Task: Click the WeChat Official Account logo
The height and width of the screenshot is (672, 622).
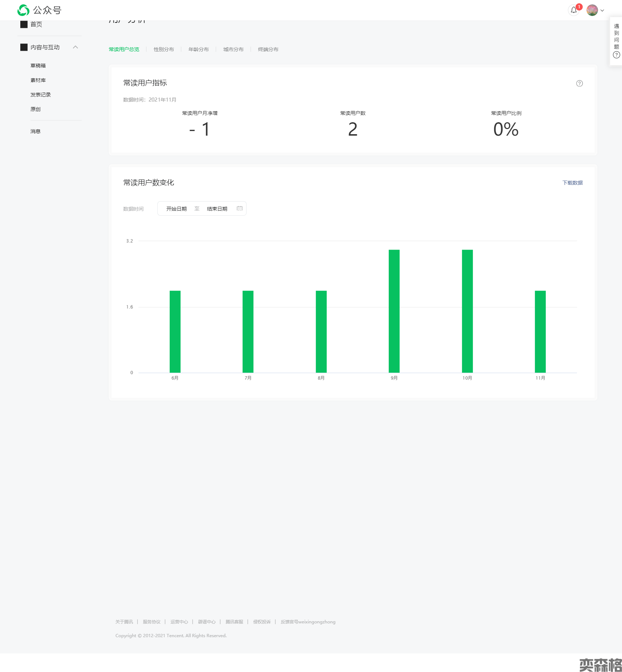Action: click(24, 10)
